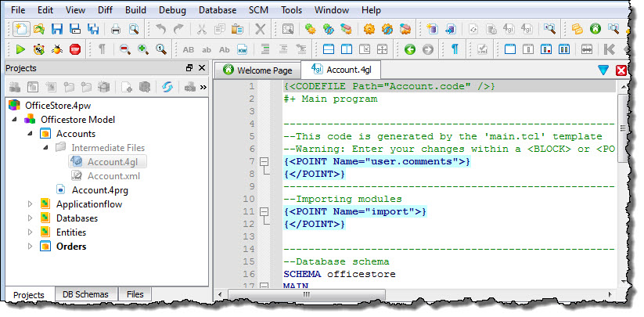Click the scissors Cut icon
644x317 pixels.
click(x=201, y=29)
